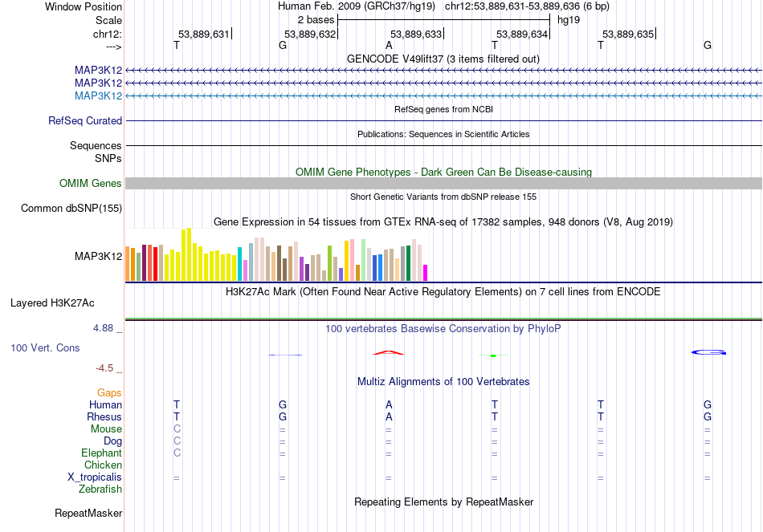Open 100 vertebrates Basewise Conservation title
The image size is (763, 532).
click(x=443, y=329)
